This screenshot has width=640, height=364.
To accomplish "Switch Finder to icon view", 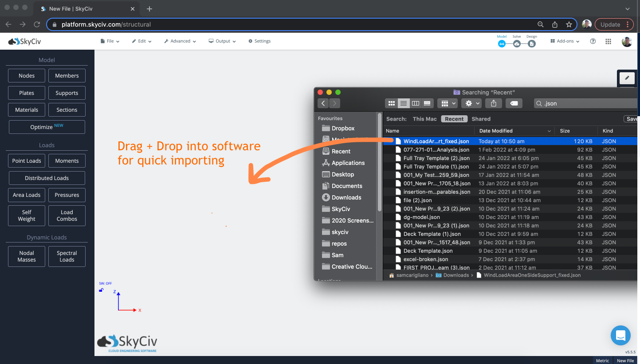I will (x=391, y=103).
